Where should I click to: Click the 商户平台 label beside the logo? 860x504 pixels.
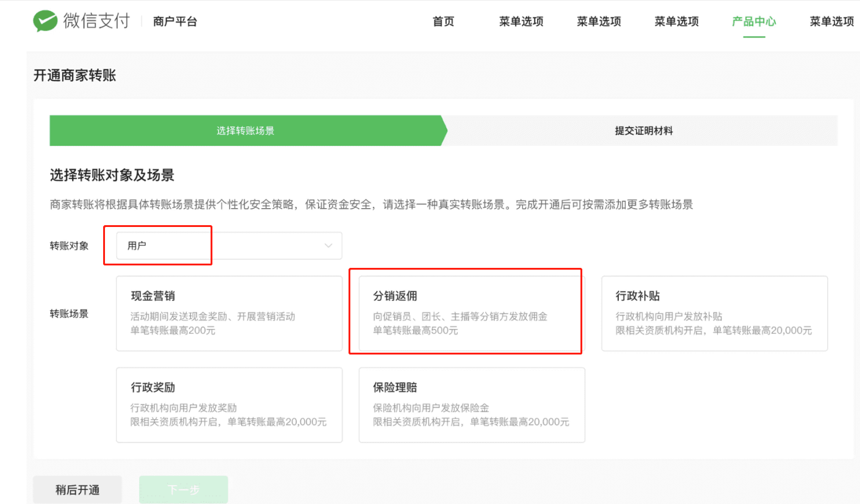(x=175, y=22)
